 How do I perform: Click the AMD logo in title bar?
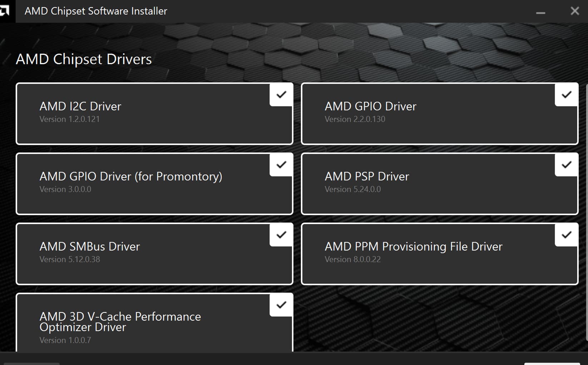click(x=5, y=11)
